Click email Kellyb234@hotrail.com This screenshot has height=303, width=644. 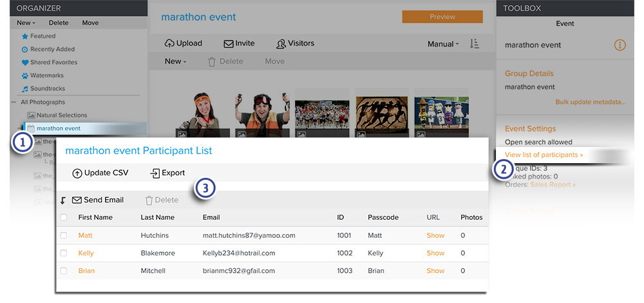(239, 253)
